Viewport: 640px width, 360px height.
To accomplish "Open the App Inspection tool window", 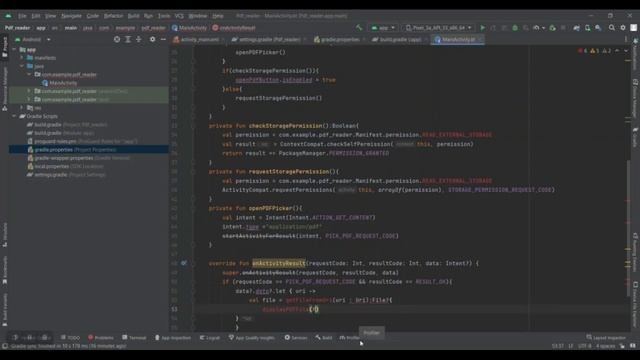I will tap(173, 338).
